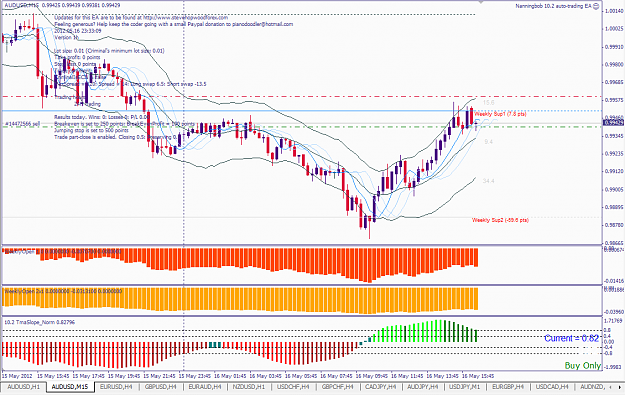Click the 15.6 band distance label
The width and height of the screenshot is (625, 395).
point(488,103)
